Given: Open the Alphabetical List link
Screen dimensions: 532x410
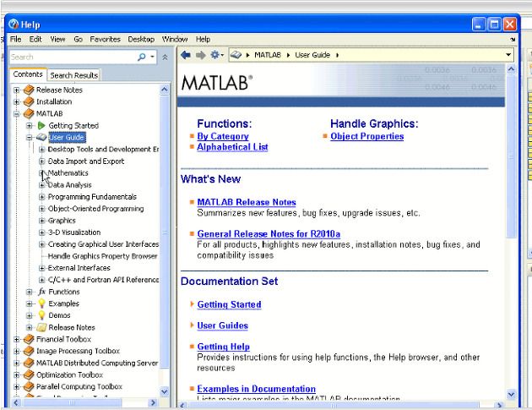Looking at the screenshot, I should 232,147.
